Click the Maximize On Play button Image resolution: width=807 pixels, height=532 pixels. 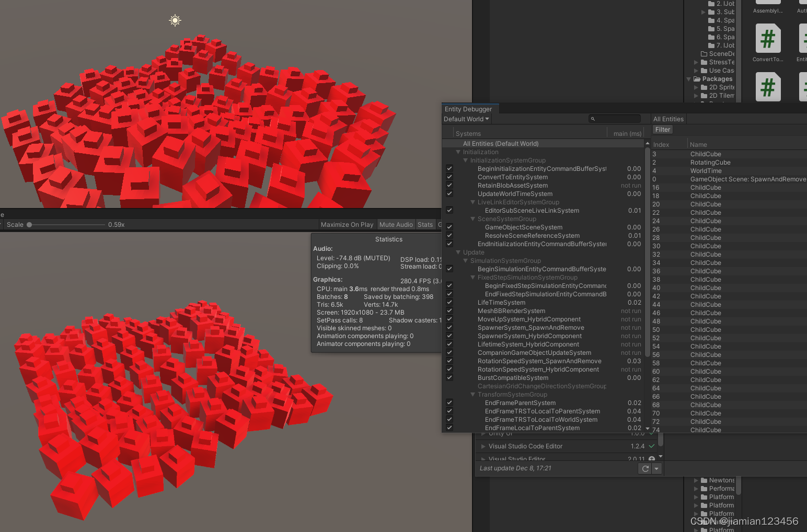[347, 224]
